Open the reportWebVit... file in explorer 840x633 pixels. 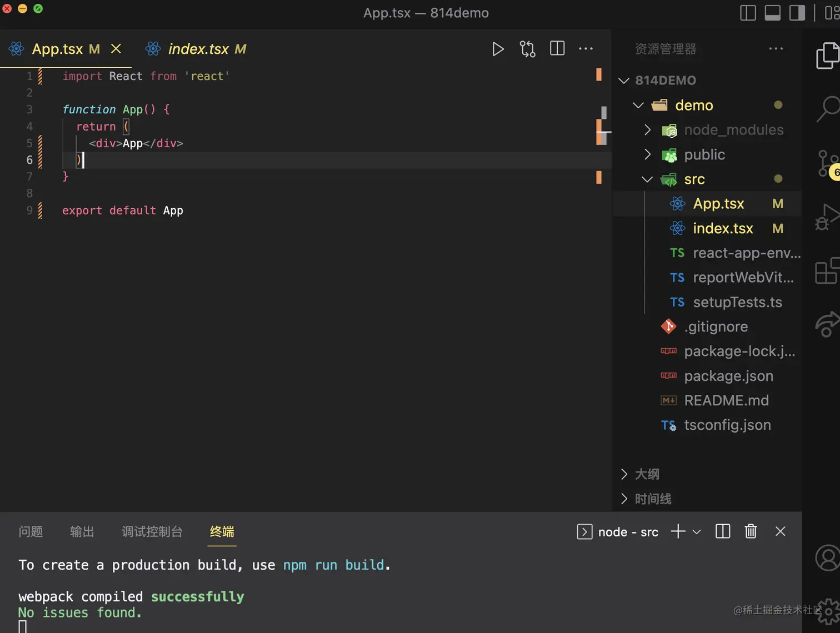707,278
